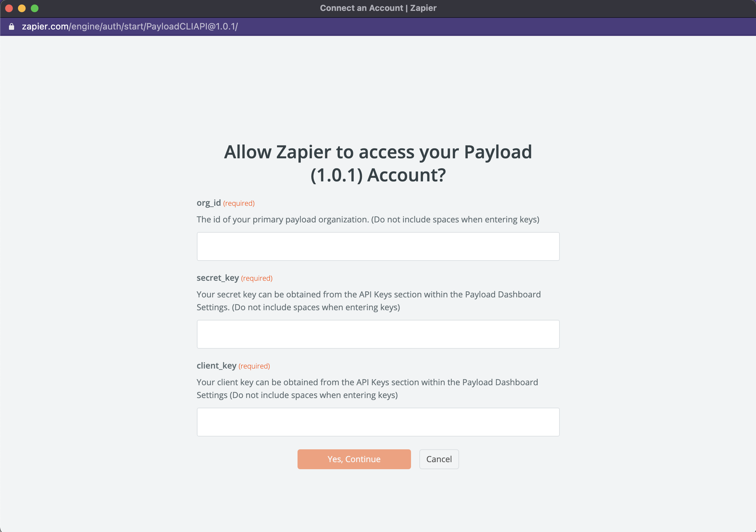Click the org_id description text
This screenshot has height=532, width=756.
pos(368,219)
